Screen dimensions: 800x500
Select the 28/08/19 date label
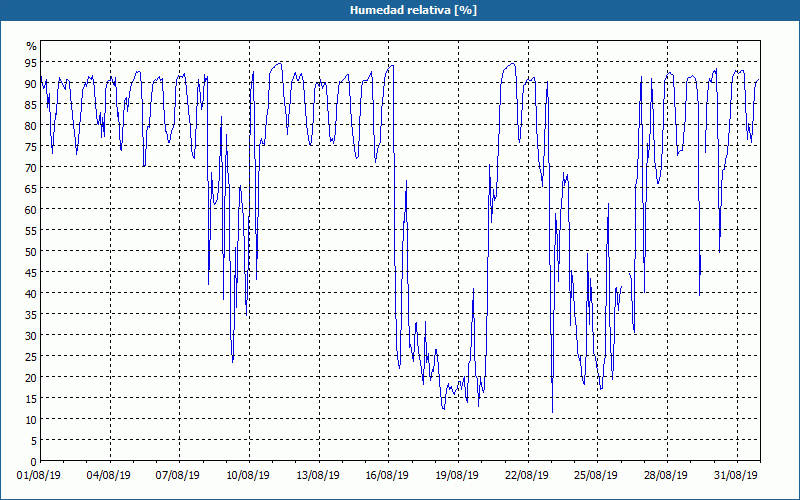coord(666,475)
